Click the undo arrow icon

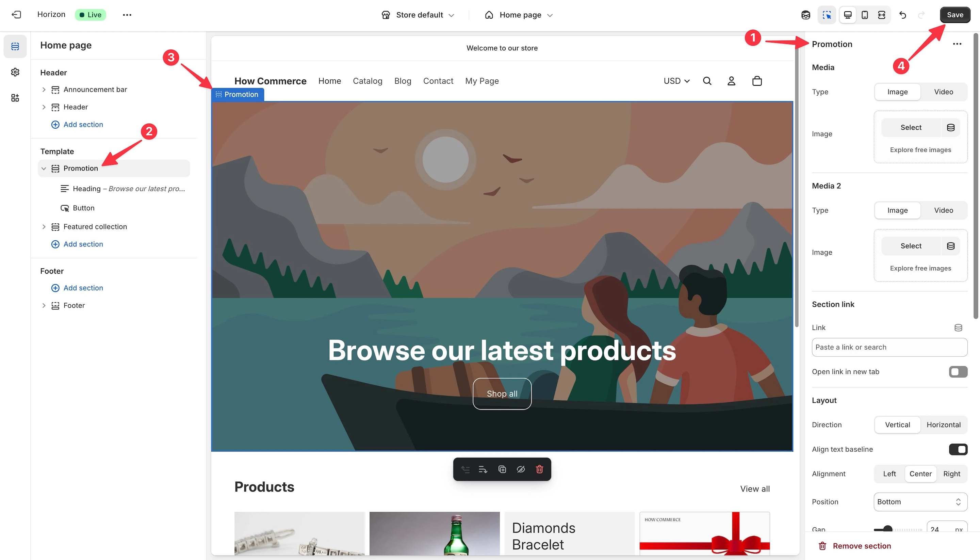coord(903,15)
